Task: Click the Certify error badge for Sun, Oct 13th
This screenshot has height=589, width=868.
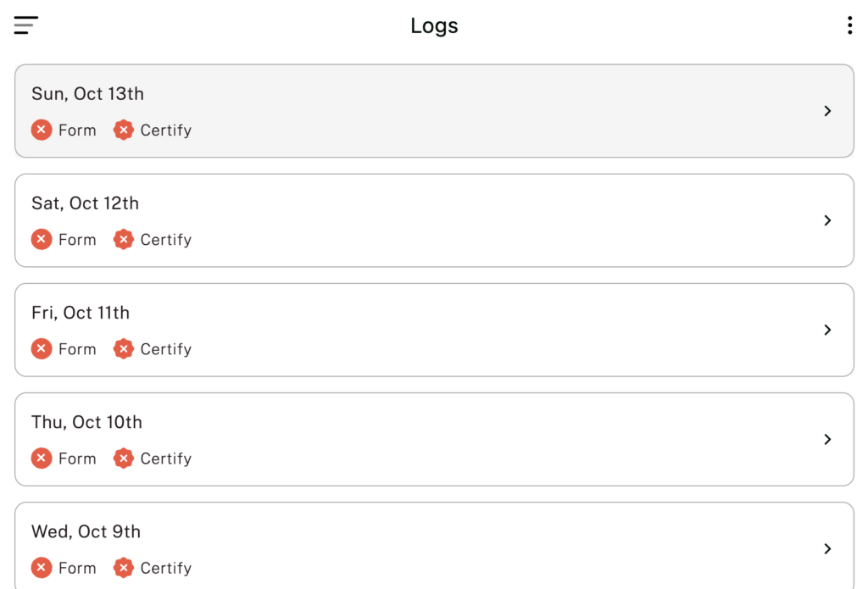Action: 124,130
